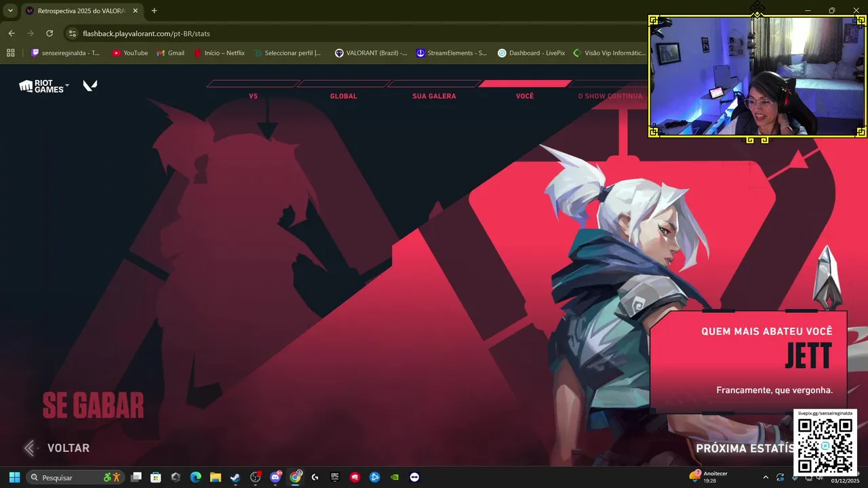The width and height of the screenshot is (868, 488).
Task: Focus the address bar URL field
Action: click(353, 33)
